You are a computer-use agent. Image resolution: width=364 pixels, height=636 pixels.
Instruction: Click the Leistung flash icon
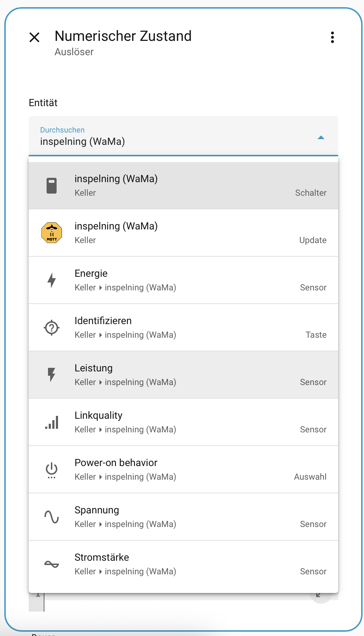pyautogui.click(x=52, y=375)
